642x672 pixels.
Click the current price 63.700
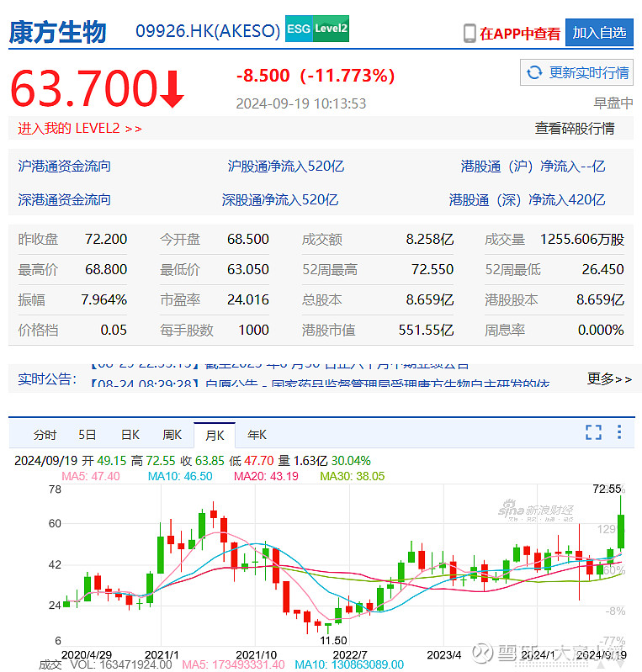pyautogui.click(x=83, y=88)
